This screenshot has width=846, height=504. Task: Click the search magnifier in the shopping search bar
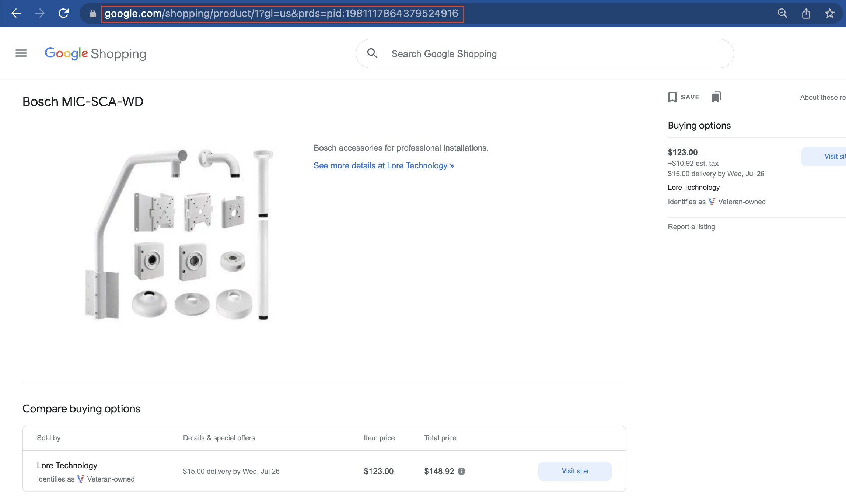(x=372, y=53)
